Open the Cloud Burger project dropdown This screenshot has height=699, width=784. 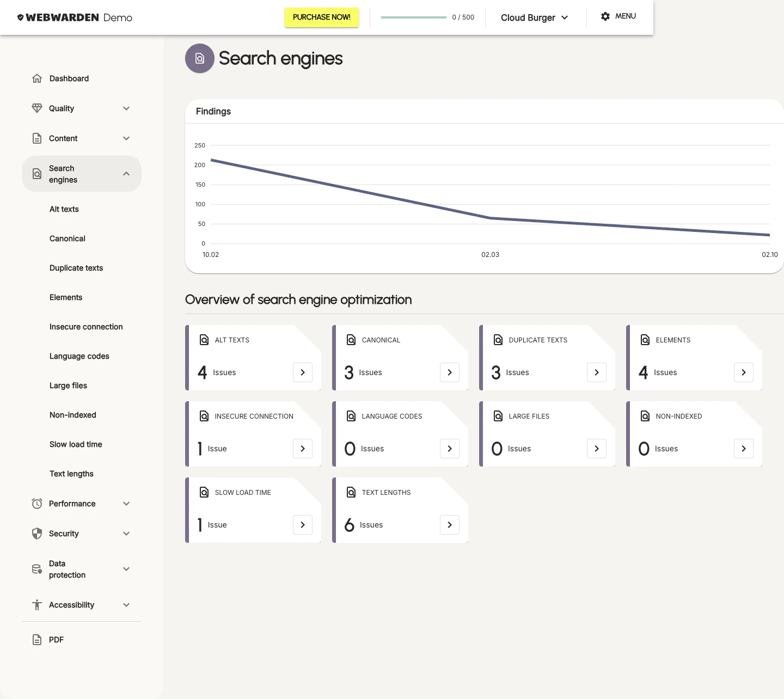point(534,17)
